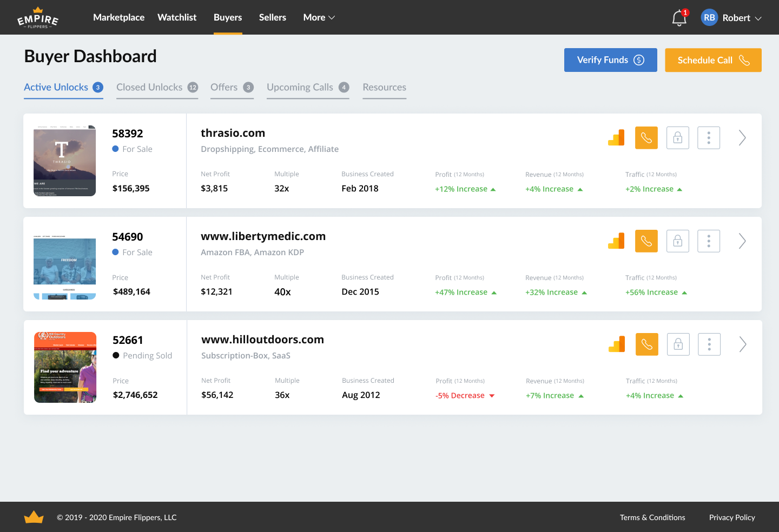Expand the More menu in the navbar
Image resolution: width=779 pixels, height=532 pixels.
pyautogui.click(x=319, y=18)
